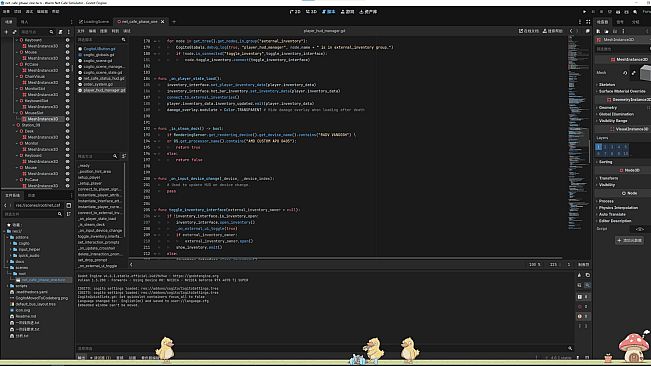This screenshot has width=651, height=366.
Task: Toggle render layer 1 in Layers grid
Action: [598, 147]
